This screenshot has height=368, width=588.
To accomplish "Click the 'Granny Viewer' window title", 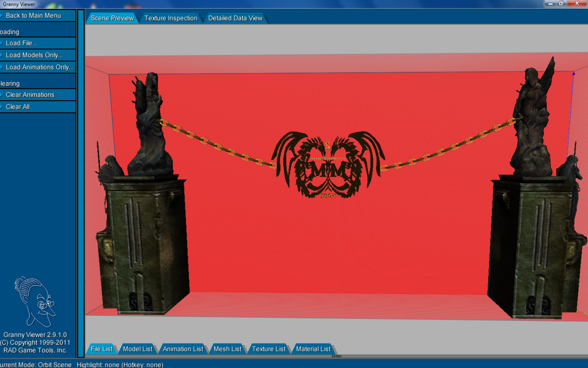I will point(19,4).
